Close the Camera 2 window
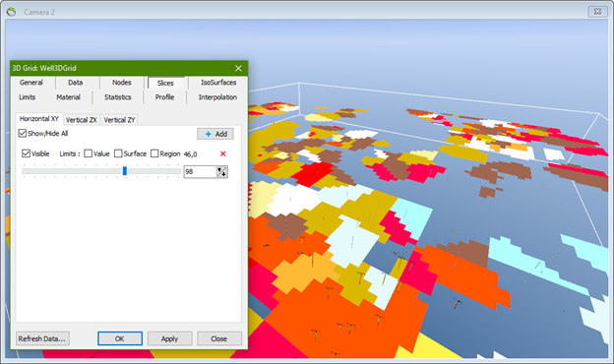The image size is (614, 364). coord(597,12)
